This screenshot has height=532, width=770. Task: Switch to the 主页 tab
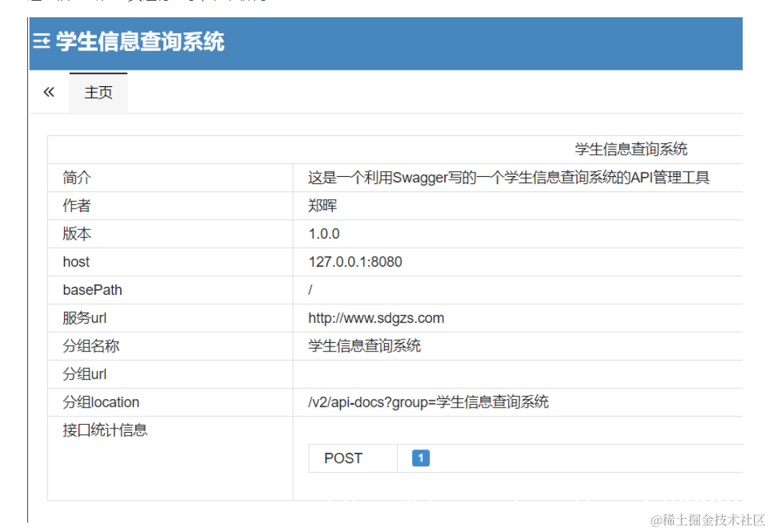pos(98,92)
